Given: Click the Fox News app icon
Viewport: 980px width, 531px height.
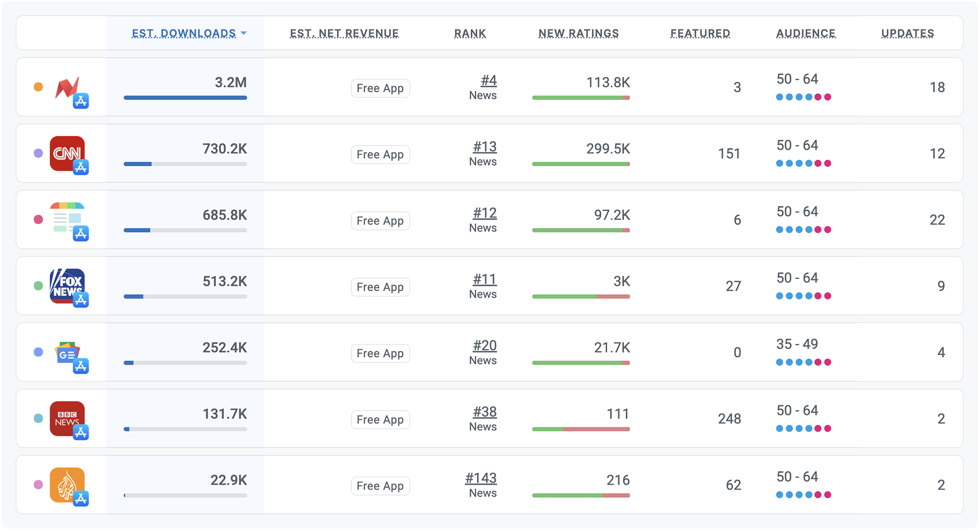Looking at the screenshot, I should [66, 284].
